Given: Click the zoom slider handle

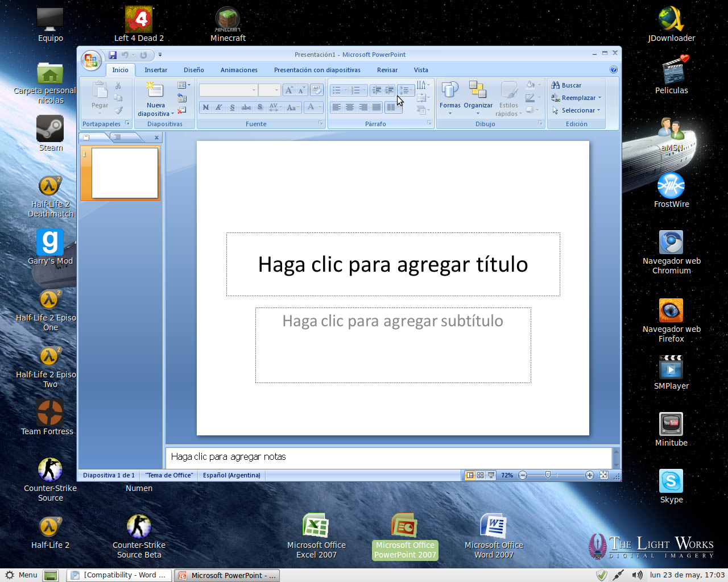Looking at the screenshot, I should 548,475.
